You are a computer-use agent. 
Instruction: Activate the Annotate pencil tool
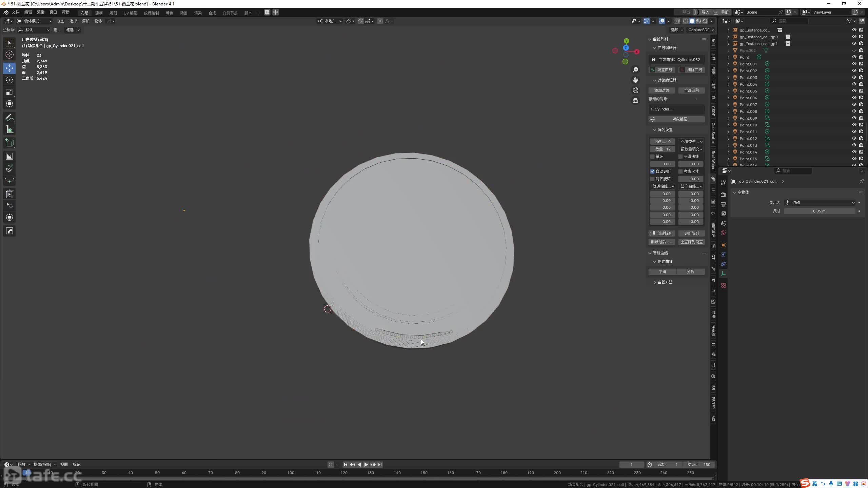pyautogui.click(x=9, y=118)
